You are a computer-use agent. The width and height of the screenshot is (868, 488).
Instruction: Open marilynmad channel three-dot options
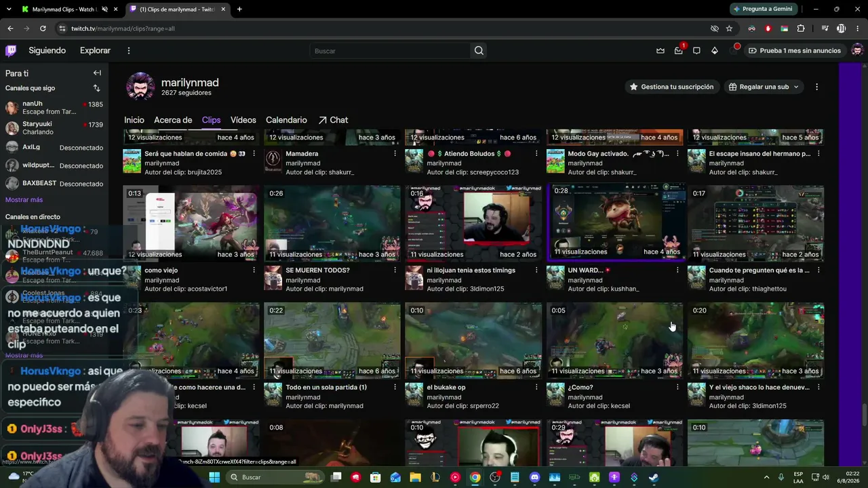point(816,87)
